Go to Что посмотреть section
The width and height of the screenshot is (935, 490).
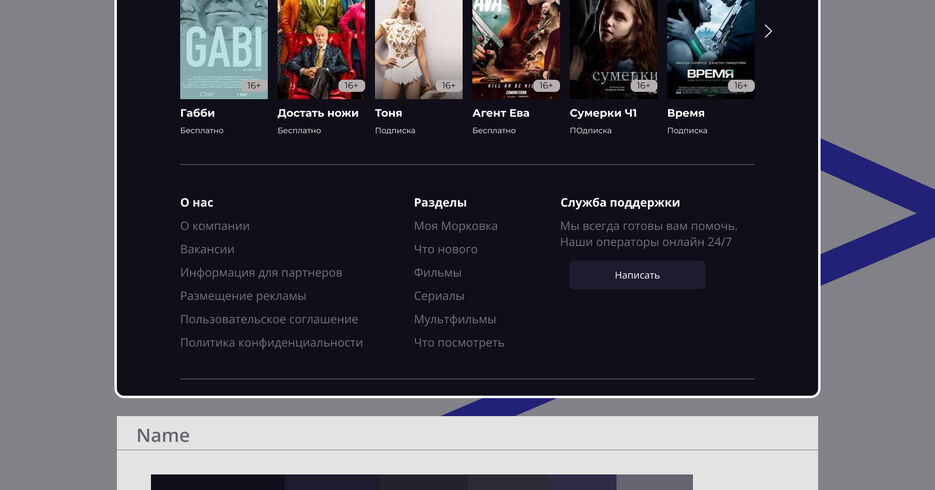[x=459, y=342]
